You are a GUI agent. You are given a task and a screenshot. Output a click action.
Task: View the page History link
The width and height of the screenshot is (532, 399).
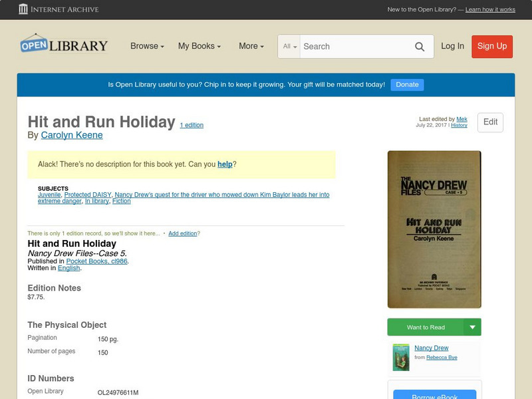click(x=459, y=125)
